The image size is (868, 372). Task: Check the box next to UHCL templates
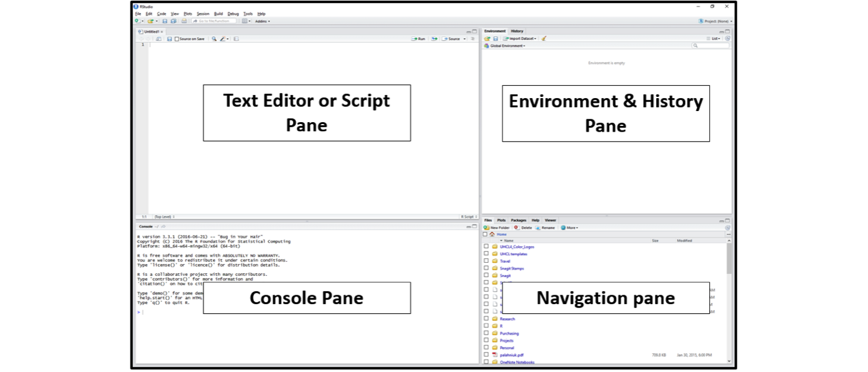[x=486, y=254]
